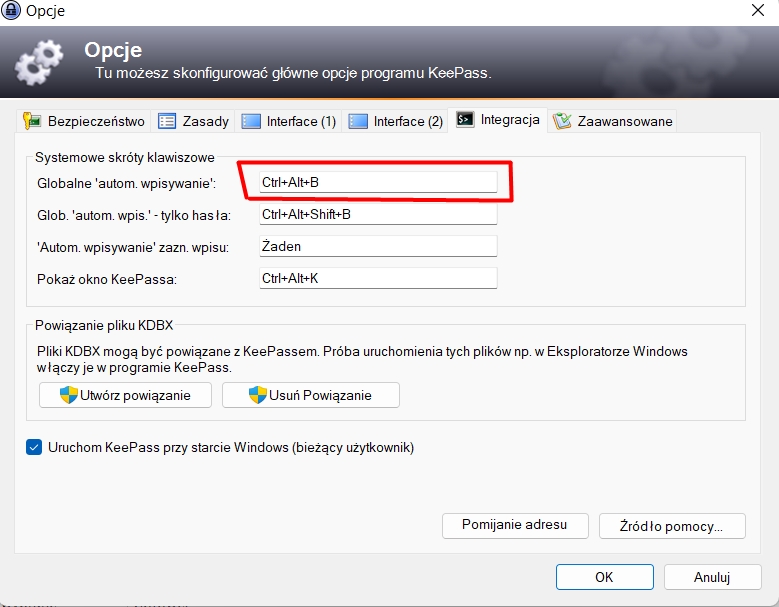Click the KeePass lock icon in title bar
Viewport: 779px width, 607px height.
pyautogui.click(x=12, y=11)
